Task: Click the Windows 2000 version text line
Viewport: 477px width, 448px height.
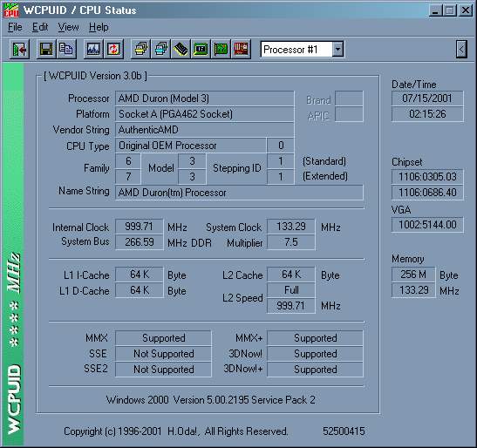Action: [210, 400]
